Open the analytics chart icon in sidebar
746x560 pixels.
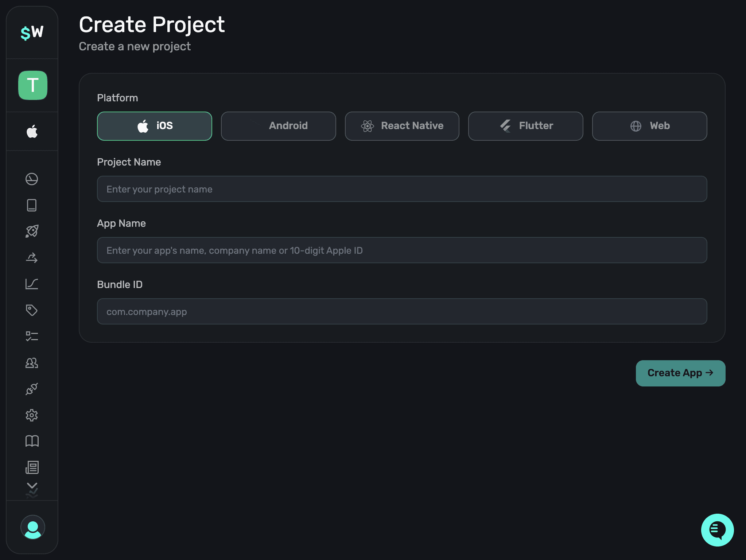[x=32, y=284]
